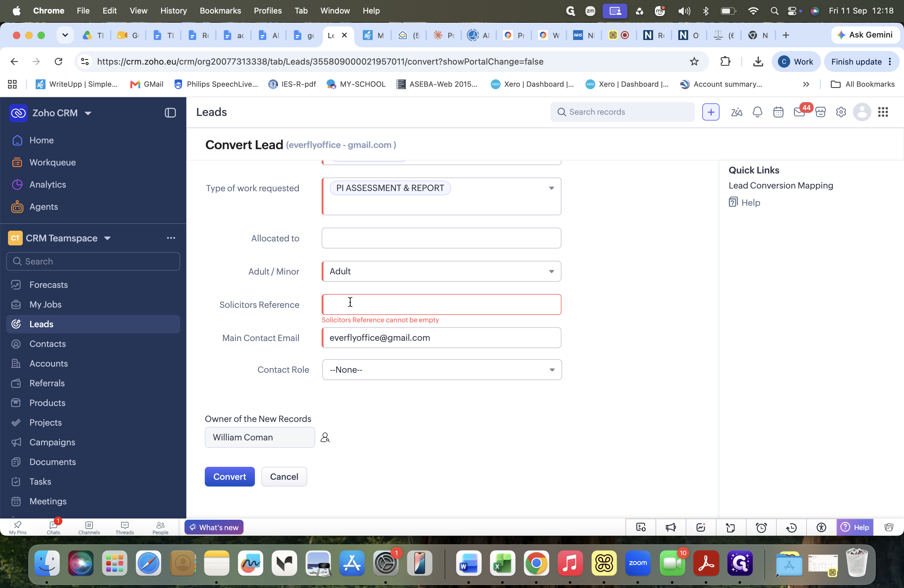The height and width of the screenshot is (588, 904).
Task: Open the user profile avatar
Action: pos(862,112)
